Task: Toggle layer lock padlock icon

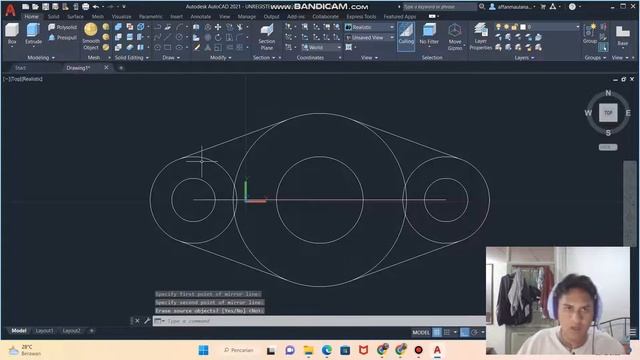Action: (515, 27)
